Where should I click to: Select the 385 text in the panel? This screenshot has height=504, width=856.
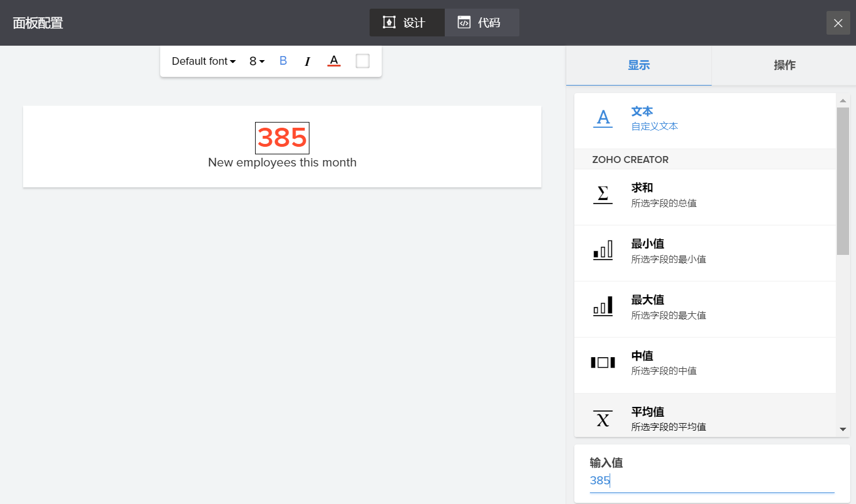(x=282, y=138)
